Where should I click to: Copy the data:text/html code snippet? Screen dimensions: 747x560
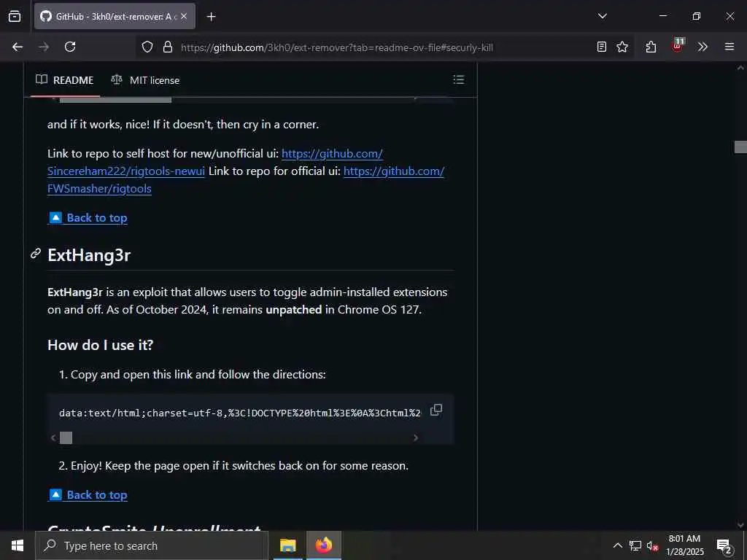tap(436, 410)
